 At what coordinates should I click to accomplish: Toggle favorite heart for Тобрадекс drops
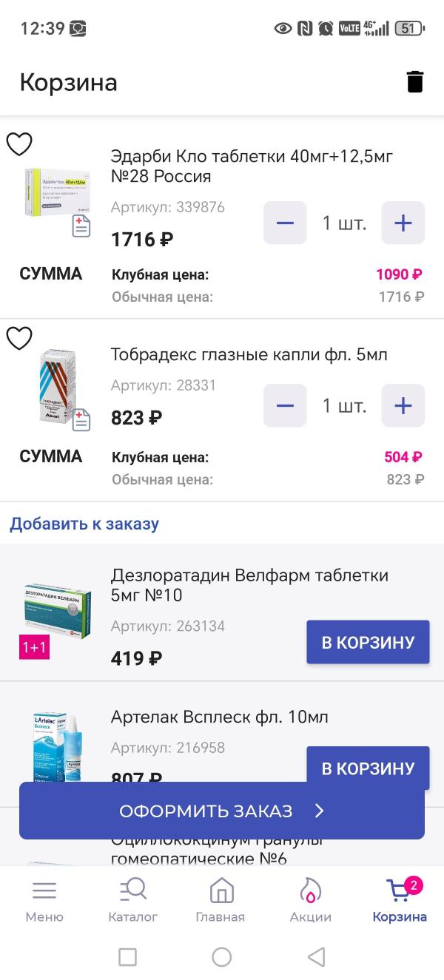(x=19, y=338)
